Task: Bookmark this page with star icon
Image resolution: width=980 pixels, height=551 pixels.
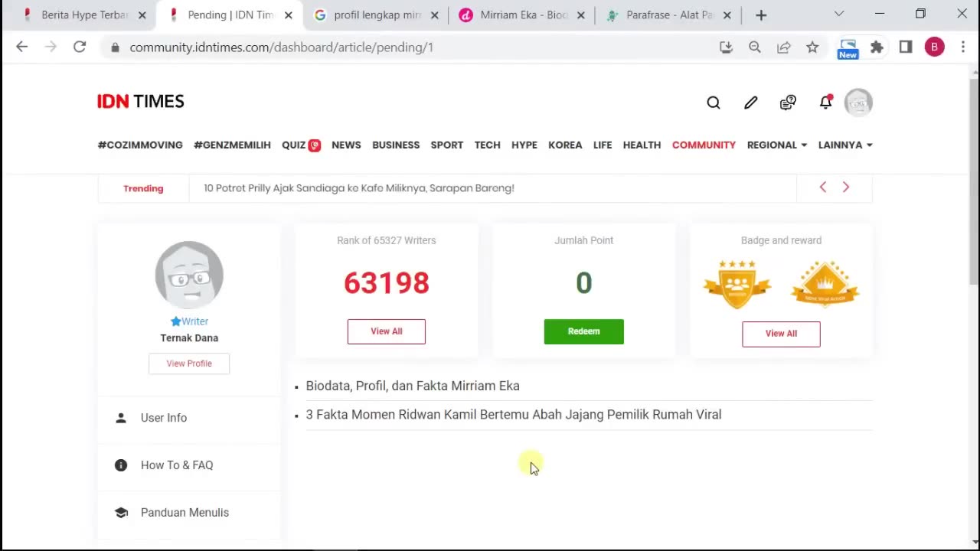Action: click(x=812, y=47)
